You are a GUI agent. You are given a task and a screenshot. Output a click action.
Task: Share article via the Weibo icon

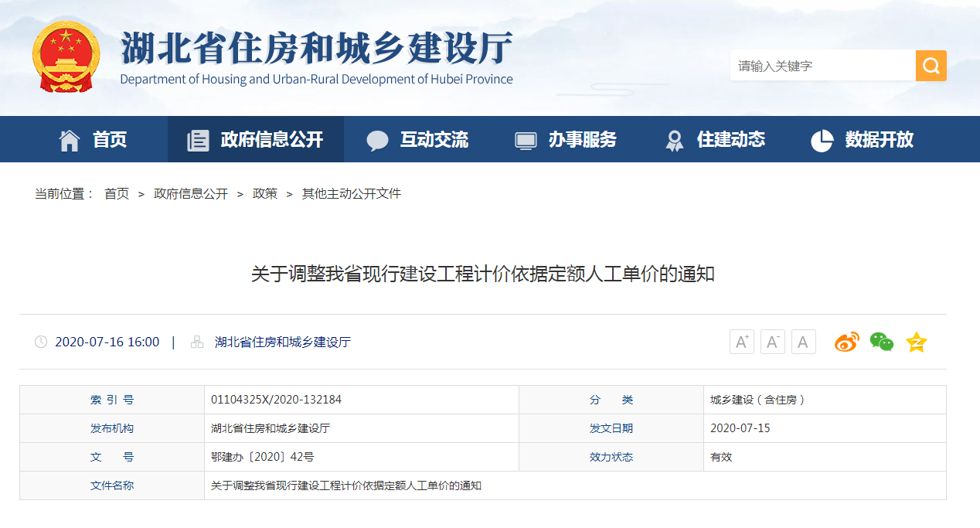point(846,341)
